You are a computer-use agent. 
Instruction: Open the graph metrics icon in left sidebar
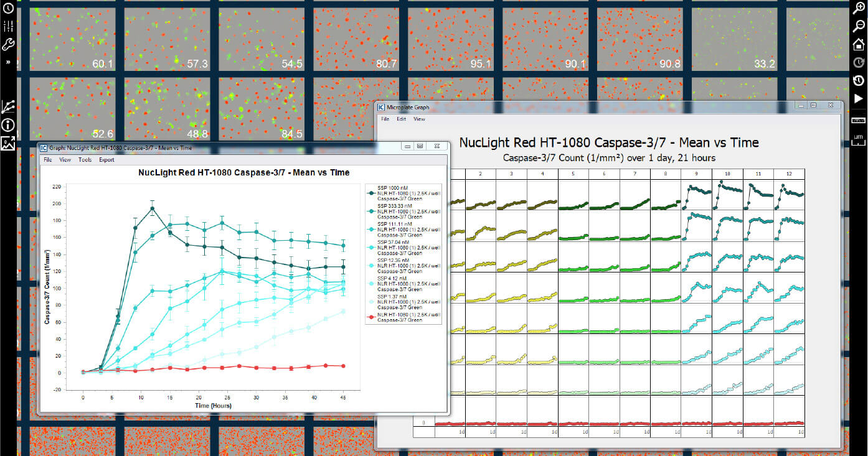pos(8,106)
